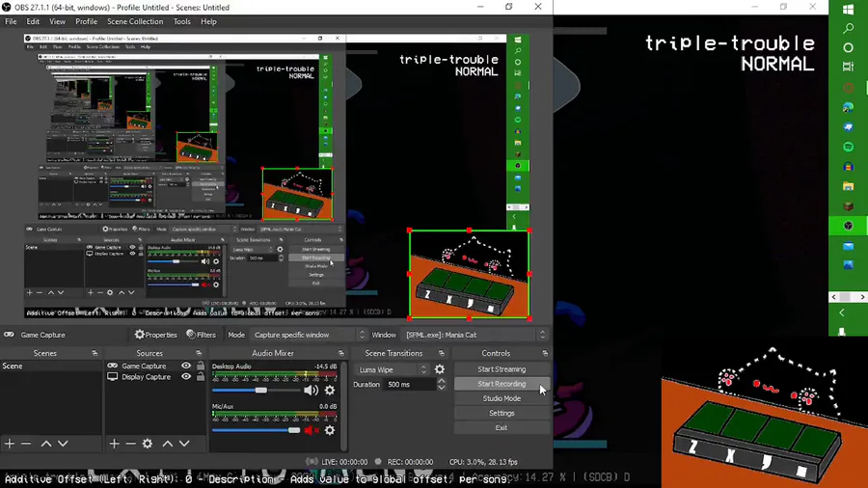Add a new source with plus icon

click(114, 444)
